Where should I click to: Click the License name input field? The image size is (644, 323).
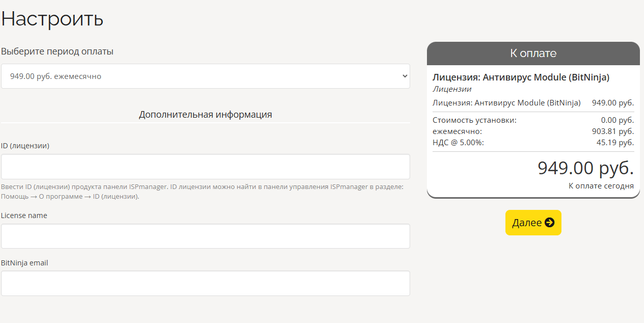[205, 236]
